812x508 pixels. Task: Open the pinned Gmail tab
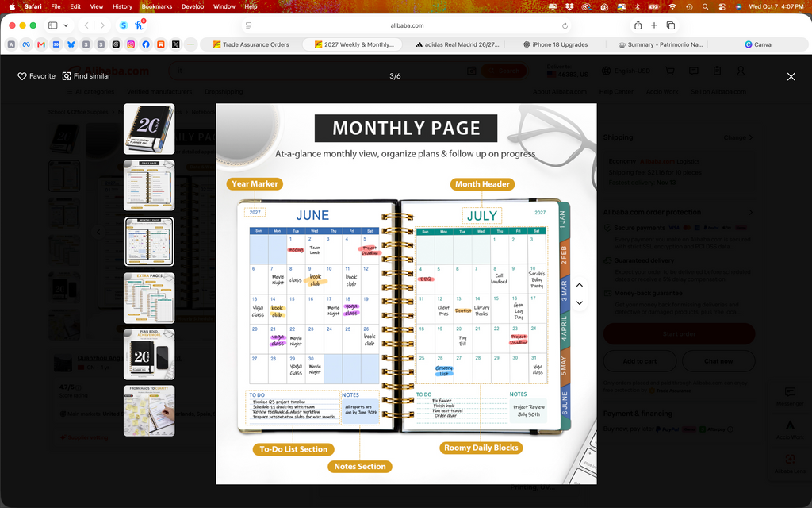pyautogui.click(x=41, y=44)
